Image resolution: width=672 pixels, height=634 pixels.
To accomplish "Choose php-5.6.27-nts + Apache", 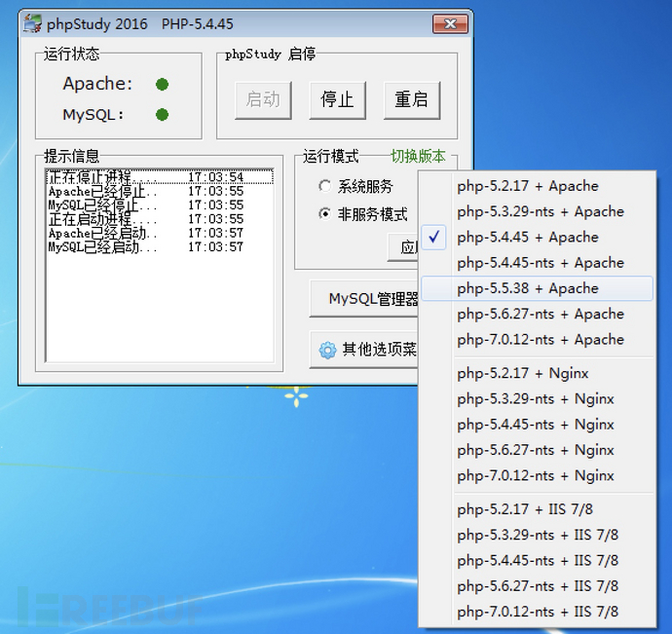I will click(537, 314).
